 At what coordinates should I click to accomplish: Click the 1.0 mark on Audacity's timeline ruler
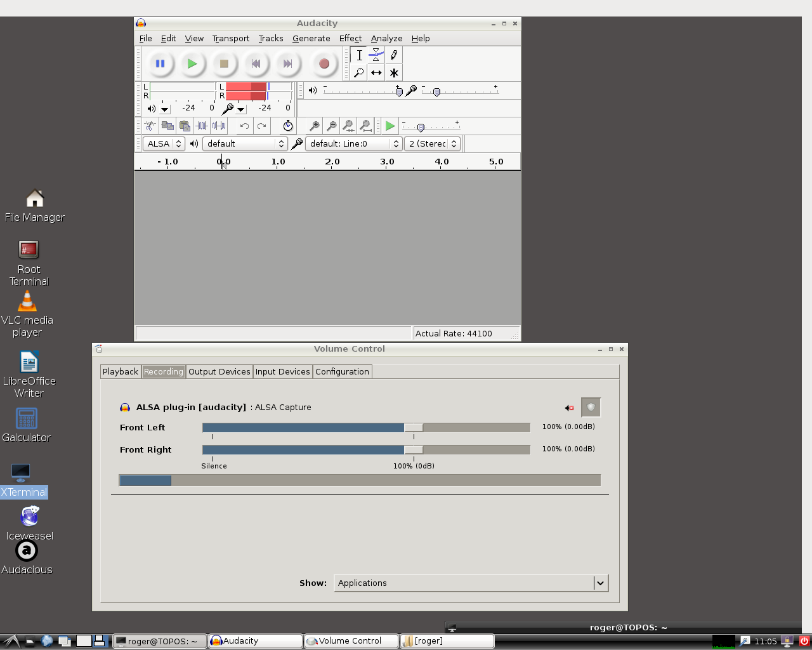tap(277, 162)
